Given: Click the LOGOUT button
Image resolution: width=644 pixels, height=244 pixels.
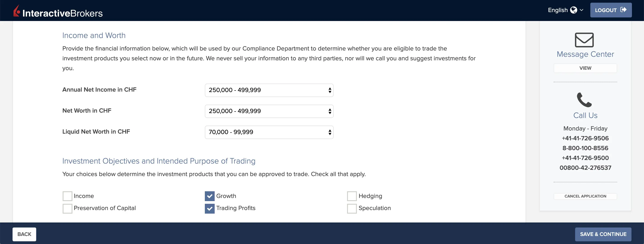Looking at the screenshot, I should 611,10.
